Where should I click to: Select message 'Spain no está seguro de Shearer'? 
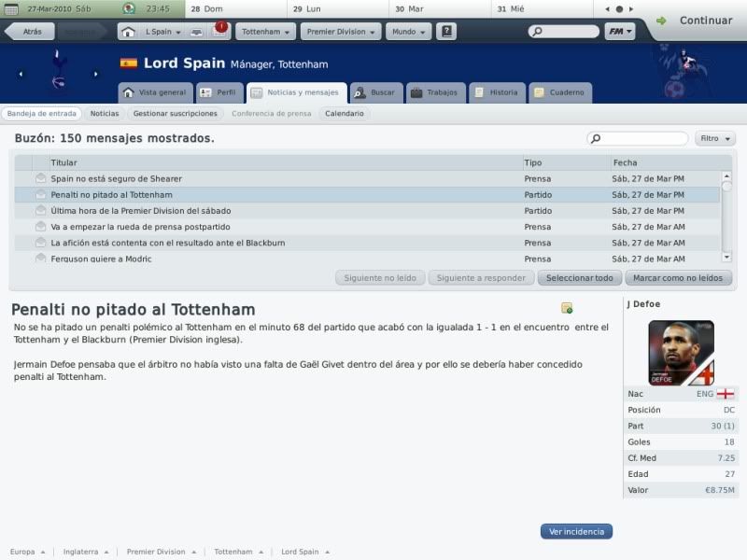pyautogui.click(x=367, y=178)
